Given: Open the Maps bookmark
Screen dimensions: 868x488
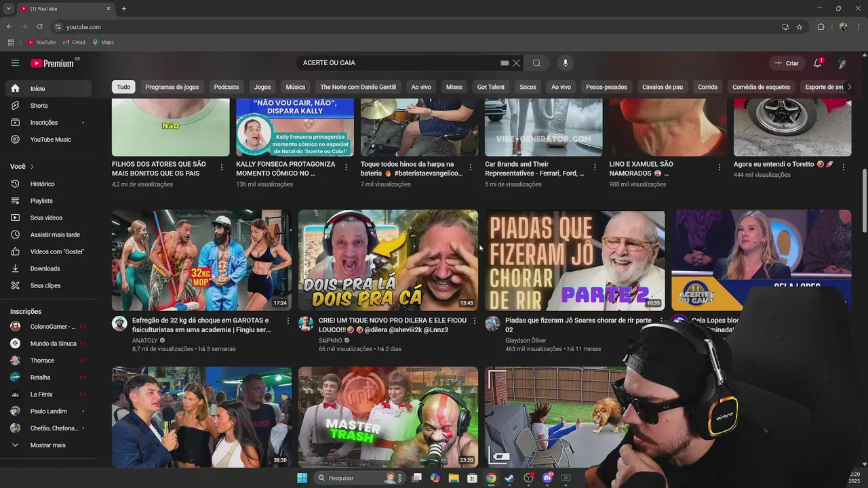Looking at the screenshot, I should [x=103, y=42].
